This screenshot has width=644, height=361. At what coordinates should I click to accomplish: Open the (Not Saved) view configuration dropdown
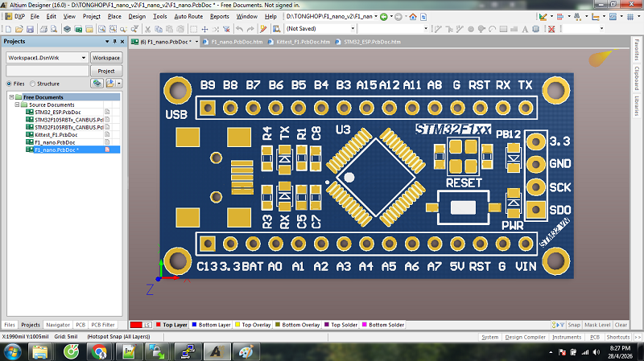[x=353, y=29]
